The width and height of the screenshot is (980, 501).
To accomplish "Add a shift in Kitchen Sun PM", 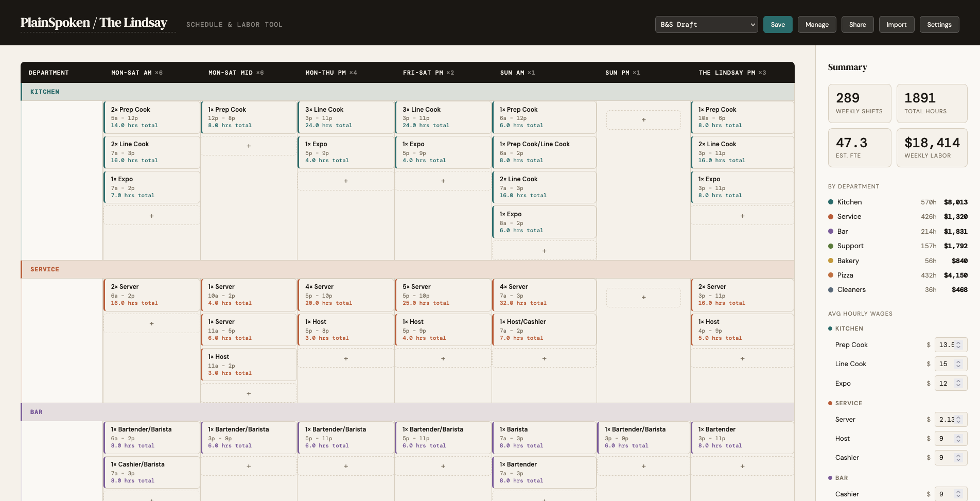I will tap(643, 120).
